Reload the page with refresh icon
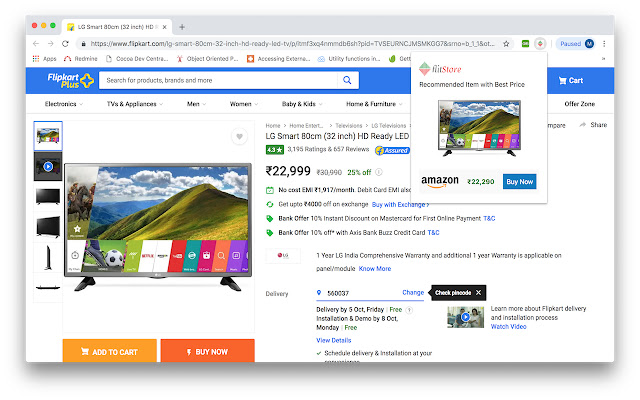The width and height of the screenshot is (640, 400). pos(65,44)
